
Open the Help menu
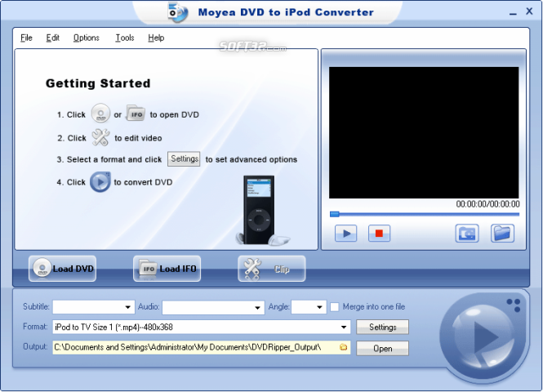[x=156, y=38]
